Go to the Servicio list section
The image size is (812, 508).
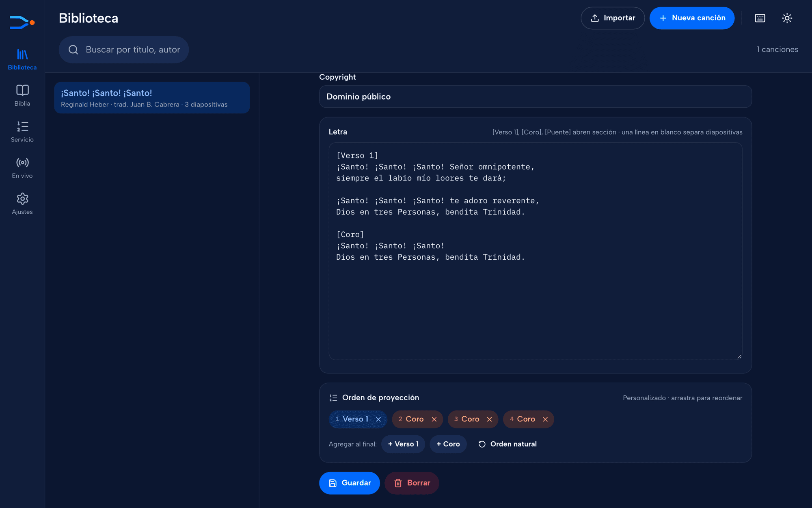tap(22, 132)
